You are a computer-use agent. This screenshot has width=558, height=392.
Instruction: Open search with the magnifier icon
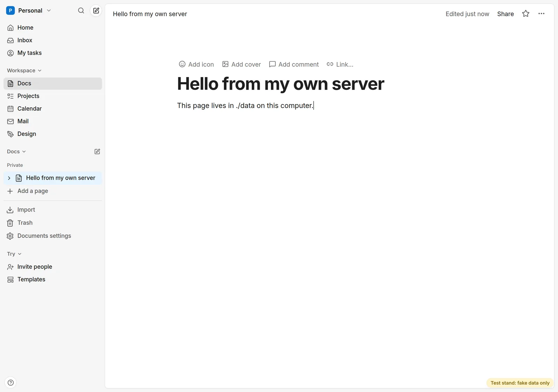(x=81, y=10)
